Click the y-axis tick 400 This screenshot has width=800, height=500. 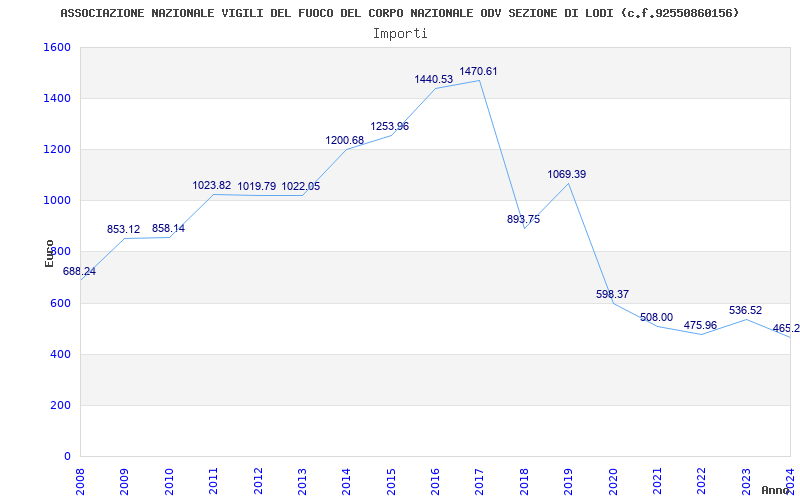pos(61,355)
